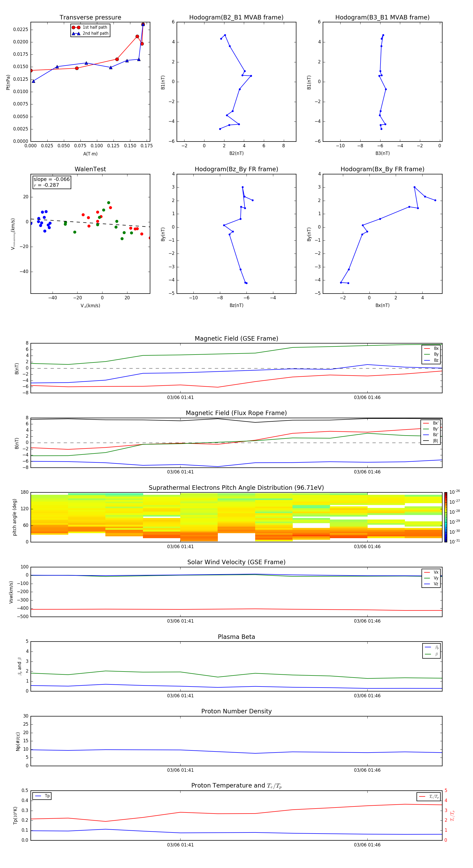Select "Vx" in the solar wind legend
Screen dimensions: 473x868
pyautogui.click(x=431, y=573)
